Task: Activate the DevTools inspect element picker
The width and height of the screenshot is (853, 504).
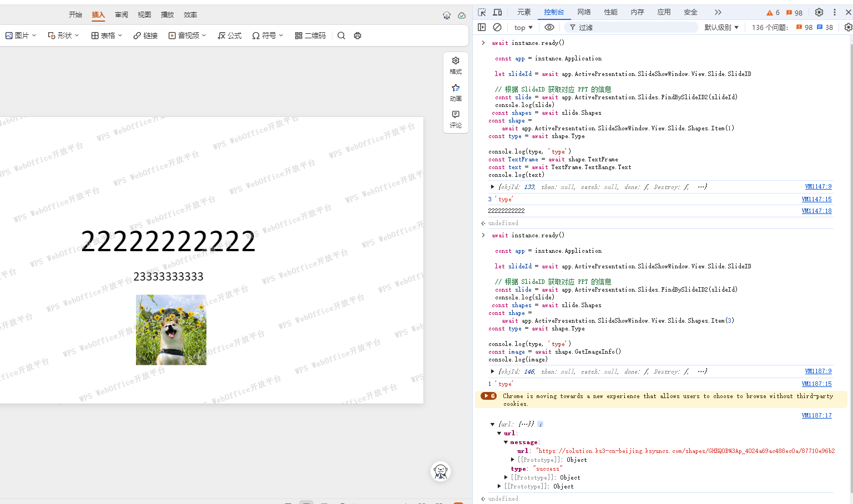Action: 482,12
